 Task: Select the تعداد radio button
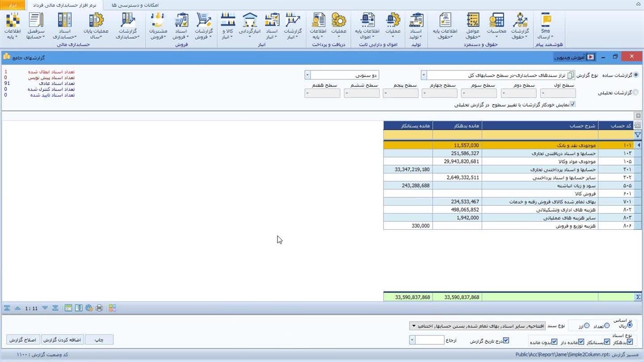(607, 326)
